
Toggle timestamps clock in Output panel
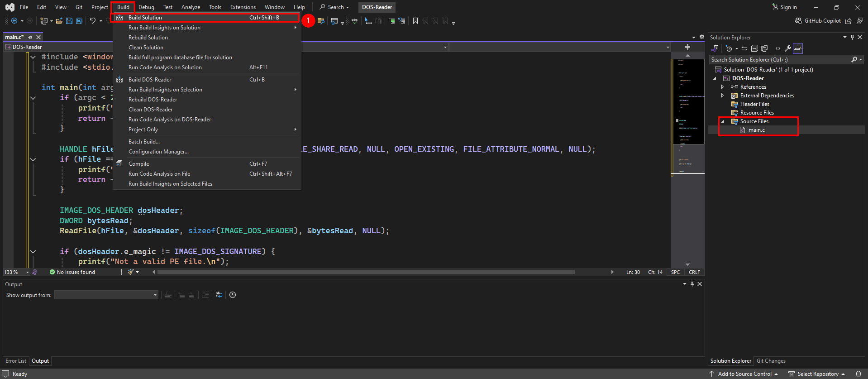click(x=233, y=295)
